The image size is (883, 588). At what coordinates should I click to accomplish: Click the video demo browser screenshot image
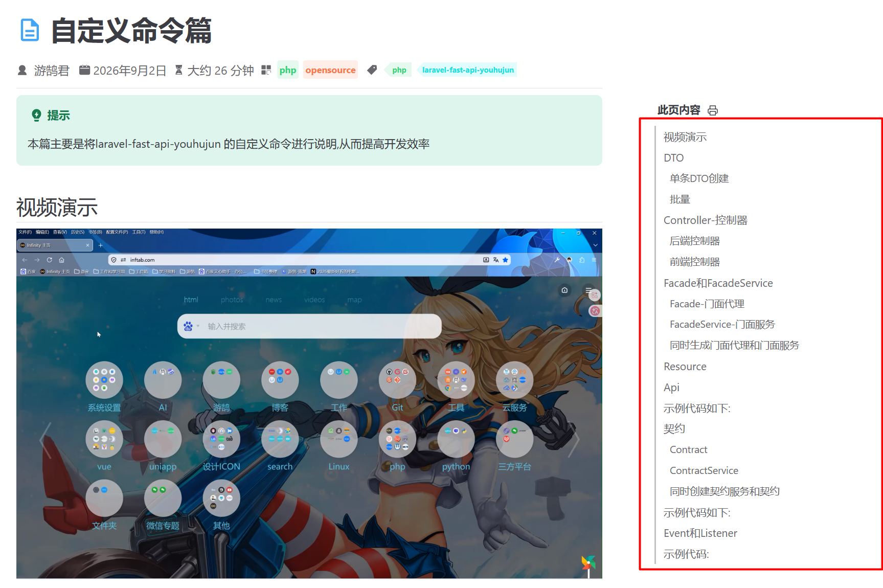click(309, 403)
